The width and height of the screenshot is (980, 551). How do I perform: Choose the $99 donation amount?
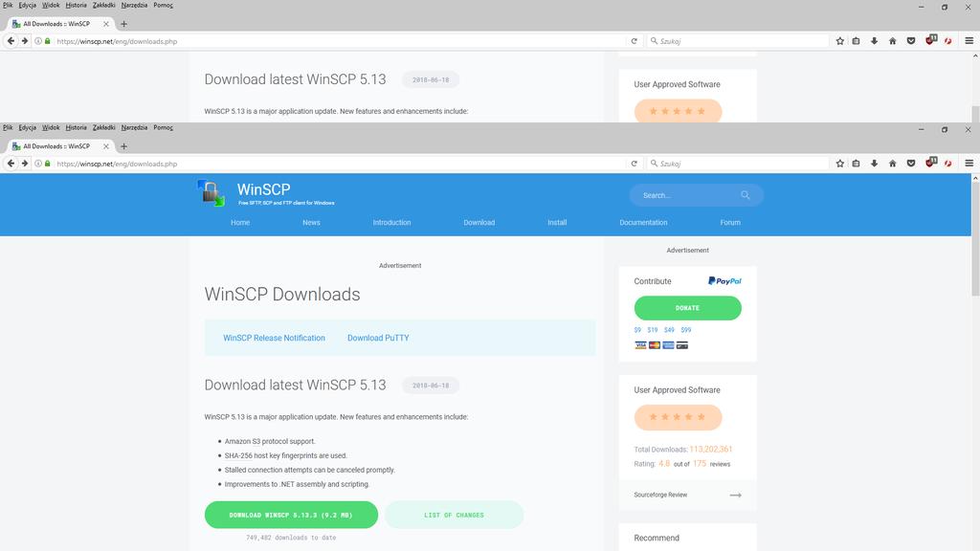click(686, 330)
